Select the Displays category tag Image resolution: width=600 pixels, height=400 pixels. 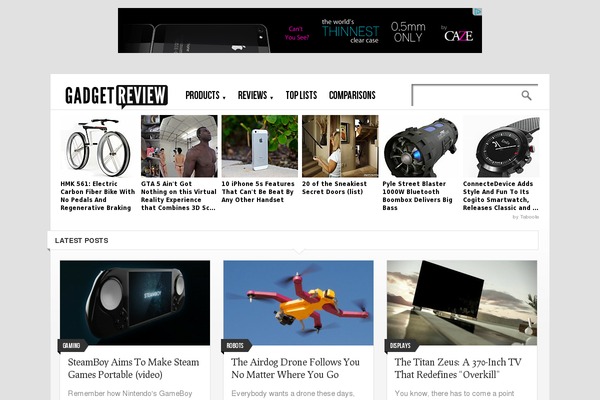pyautogui.click(x=400, y=346)
